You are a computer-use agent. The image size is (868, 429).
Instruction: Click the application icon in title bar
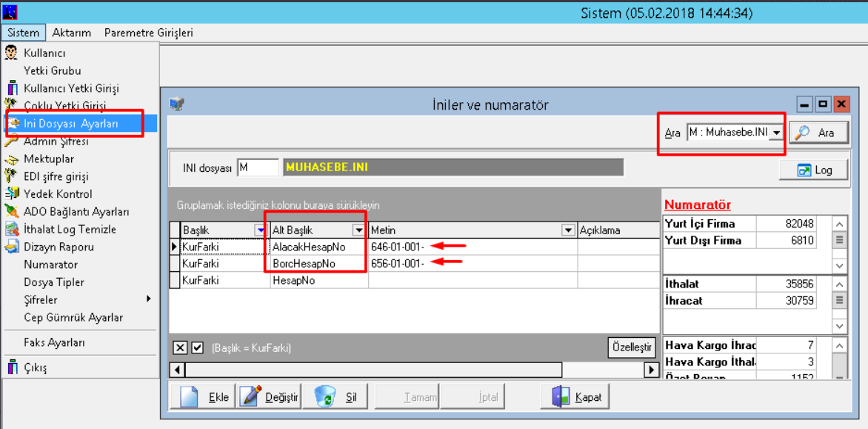tap(10, 12)
